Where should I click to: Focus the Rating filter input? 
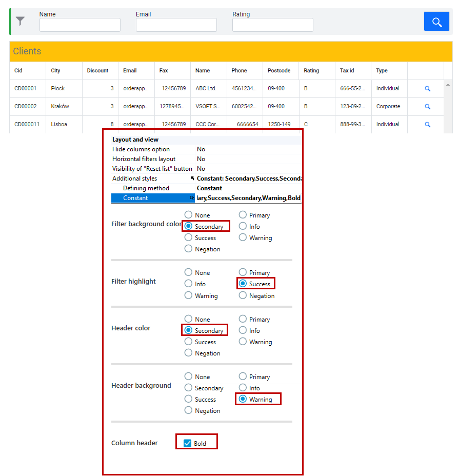(273, 25)
